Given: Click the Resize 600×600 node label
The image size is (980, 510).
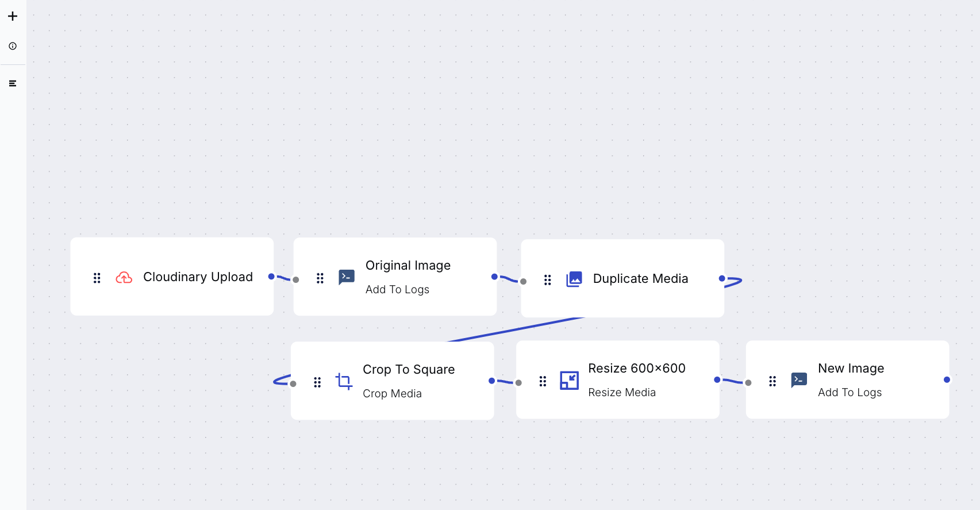Looking at the screenshot, I should 637,368.
